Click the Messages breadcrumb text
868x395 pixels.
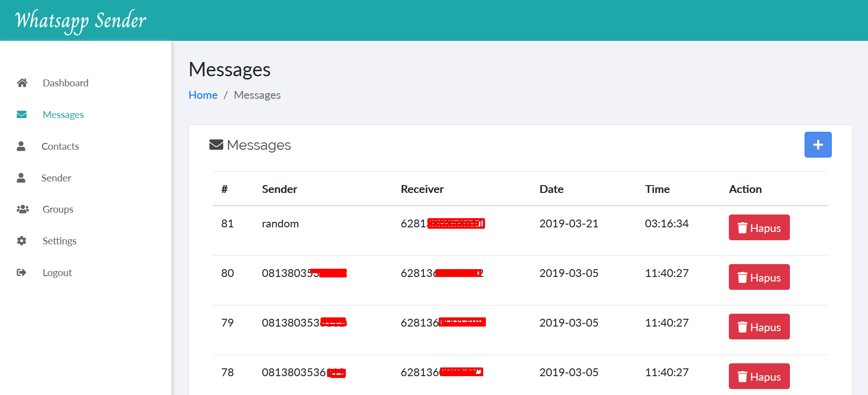[257, 95]
